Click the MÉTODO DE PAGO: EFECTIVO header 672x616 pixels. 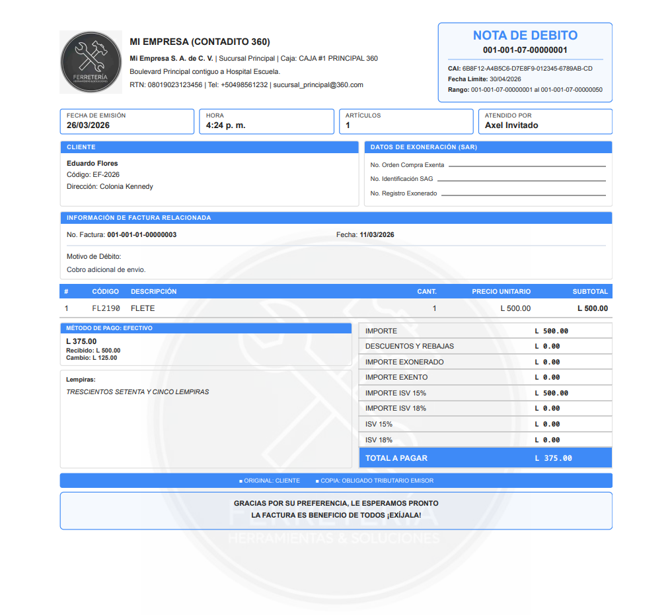tap(205, 328)
